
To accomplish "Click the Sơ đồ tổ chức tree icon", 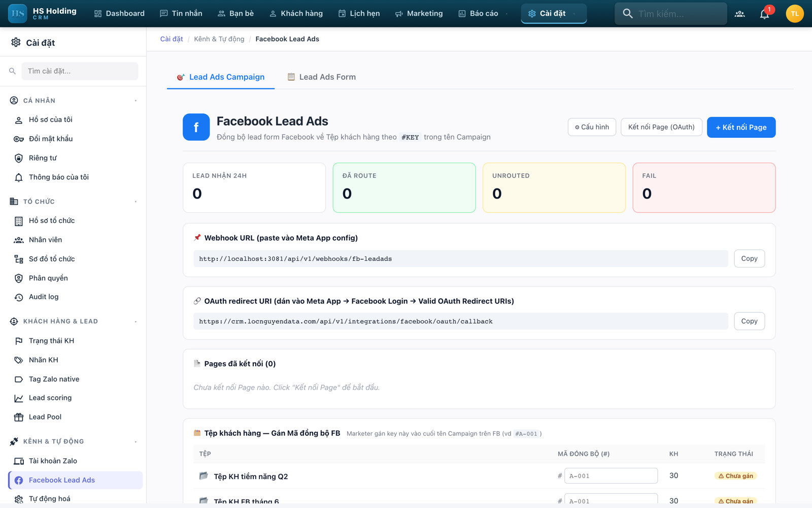I will (19, 259).
